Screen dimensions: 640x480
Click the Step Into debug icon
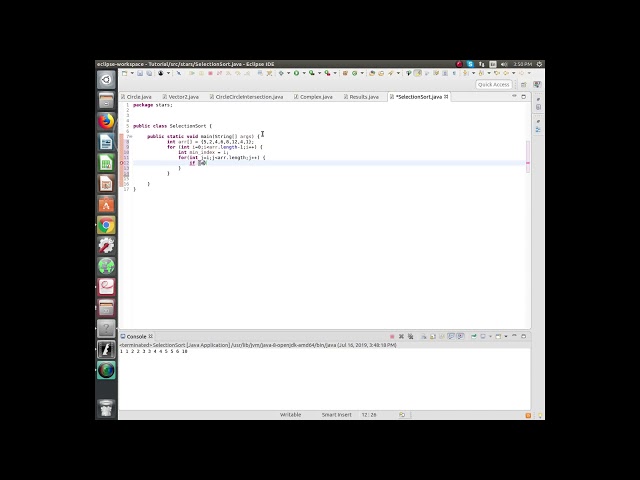tap(228, 73)
